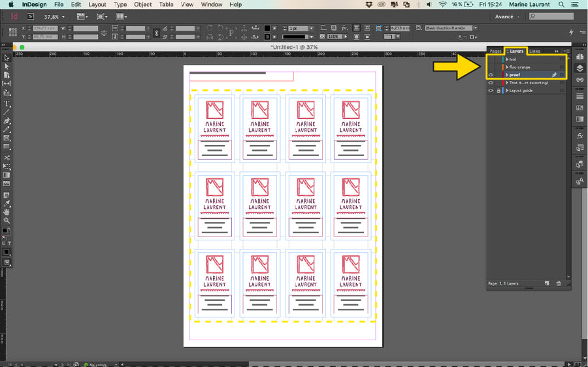Open the zoom level 37,8% dropdown
The width and height of the screenshot is (588, 367).
pyautogui.click(x=63, y=17)
